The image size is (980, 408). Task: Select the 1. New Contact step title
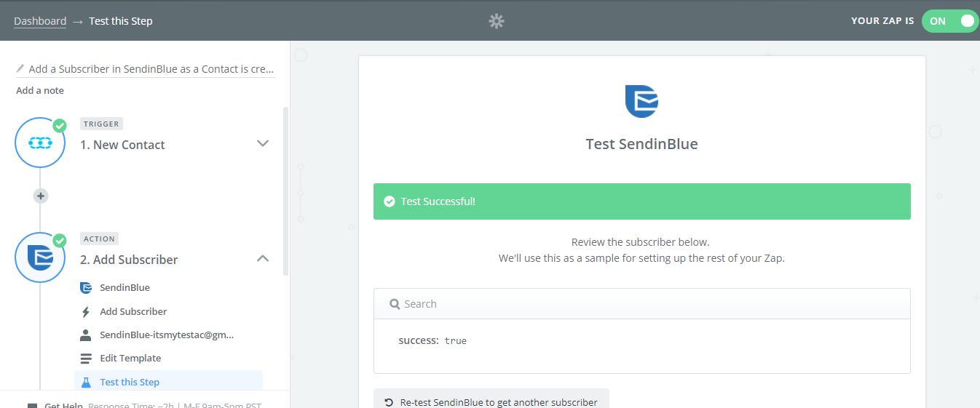click(x=122, y=145)
